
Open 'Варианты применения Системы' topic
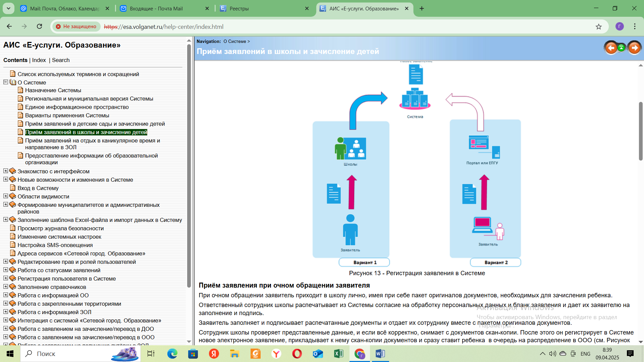pyautogui.click(x=67, y=115)
